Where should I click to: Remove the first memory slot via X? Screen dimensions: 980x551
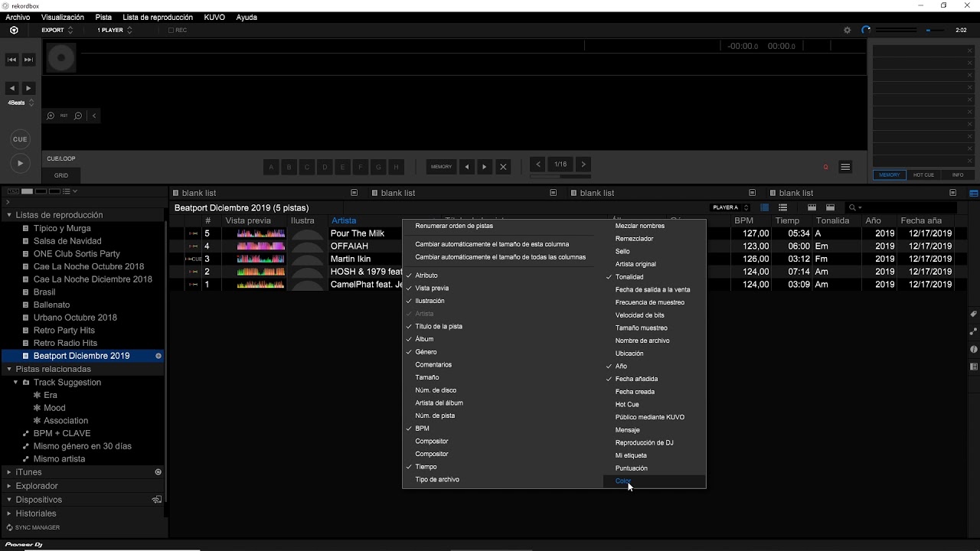(x=969, y=51)
